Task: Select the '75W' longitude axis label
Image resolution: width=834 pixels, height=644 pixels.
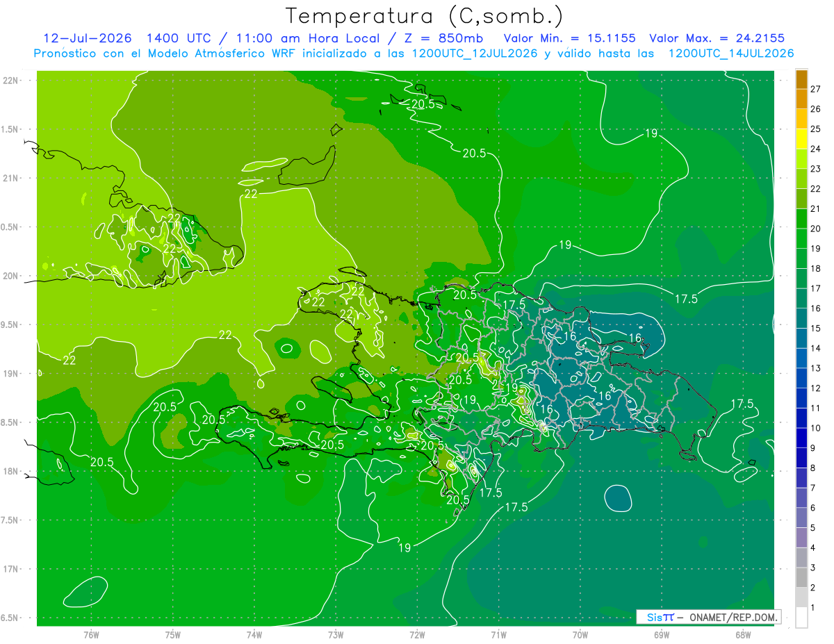Action: click(x=173, y=635)
